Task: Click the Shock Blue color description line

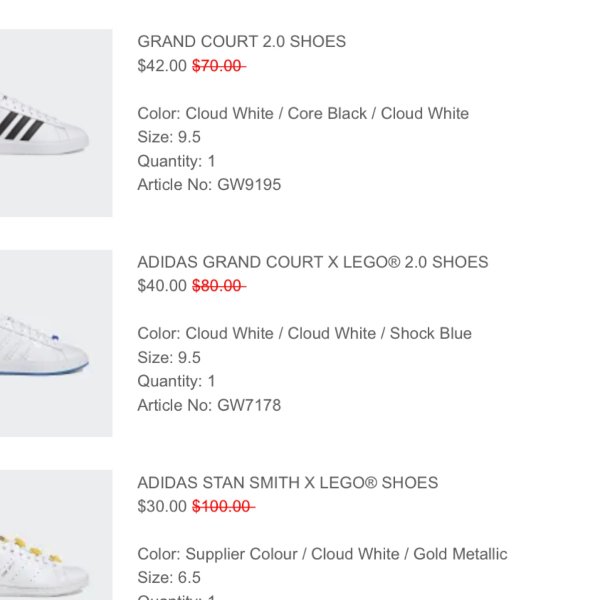Action: (305, 333)
